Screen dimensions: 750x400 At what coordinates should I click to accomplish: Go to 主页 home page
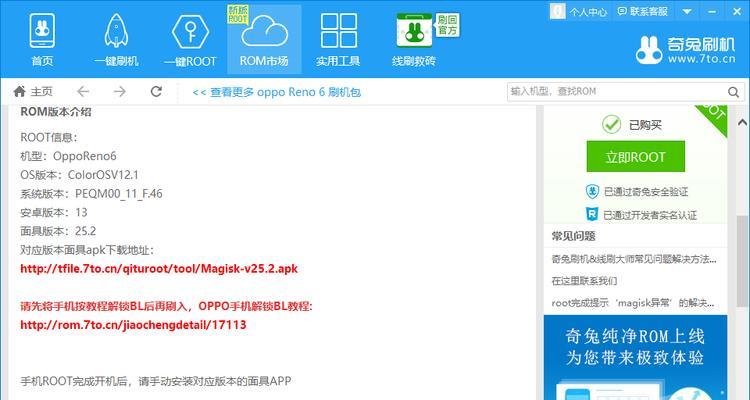pyautogui.click(x=33, y=91)
